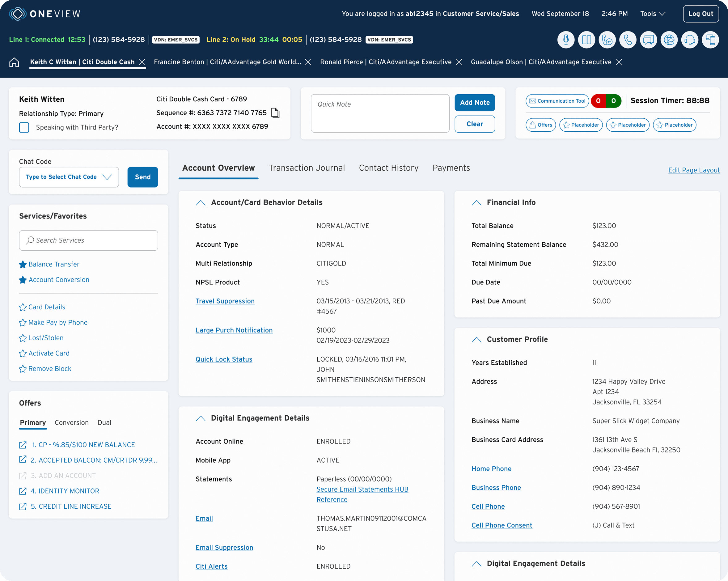Viewport: 728px width, 581px height.
Task: Open Large Purch Notification link
Action: (x=234, y=330)
